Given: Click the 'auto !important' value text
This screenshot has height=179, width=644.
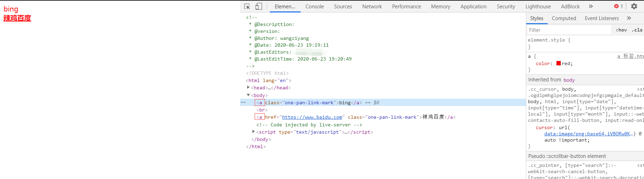Looking at the screenshot, I should [566, 140].
